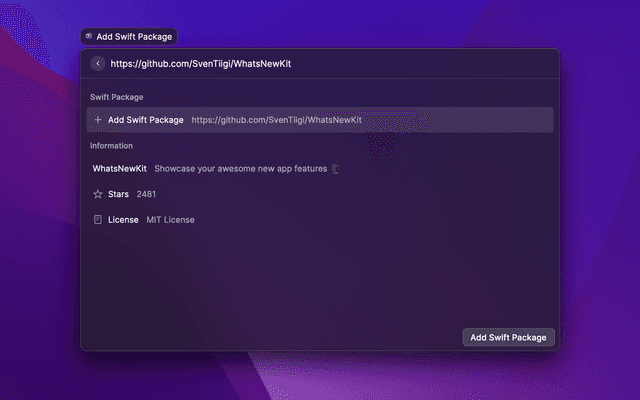The height and width of the screenshot is (400, 640).
Task: Click the MIT License value text
Action: pos(171,219)
